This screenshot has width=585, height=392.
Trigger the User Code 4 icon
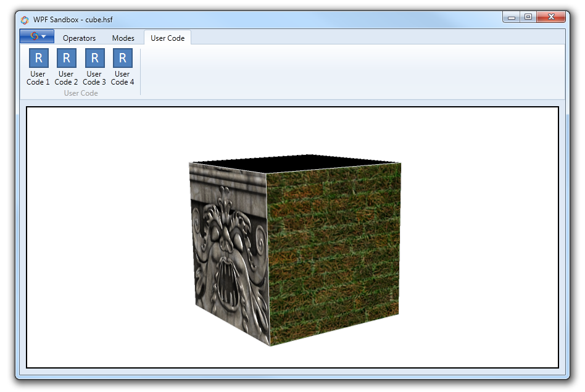click(x=122, y=67)
